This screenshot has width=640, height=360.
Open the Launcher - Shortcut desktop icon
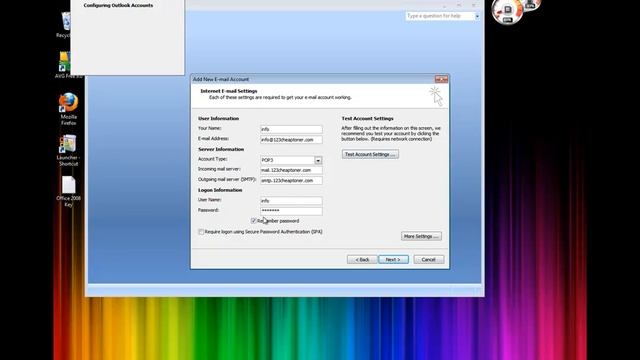click(x=68, y=150)
